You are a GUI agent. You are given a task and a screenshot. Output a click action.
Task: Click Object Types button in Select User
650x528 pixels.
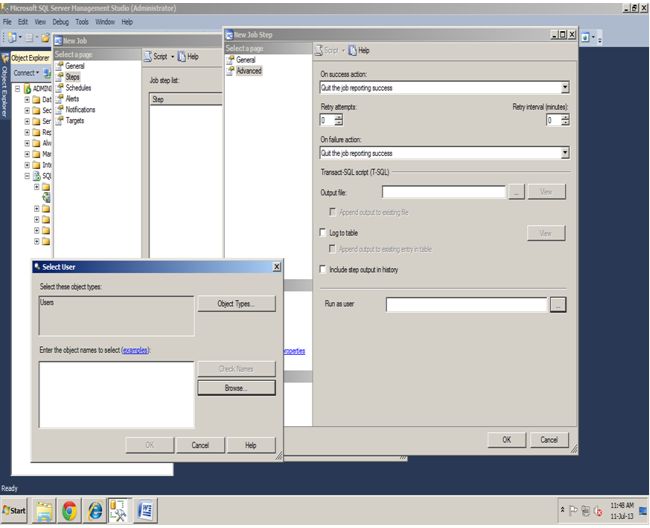pos(236,304)
